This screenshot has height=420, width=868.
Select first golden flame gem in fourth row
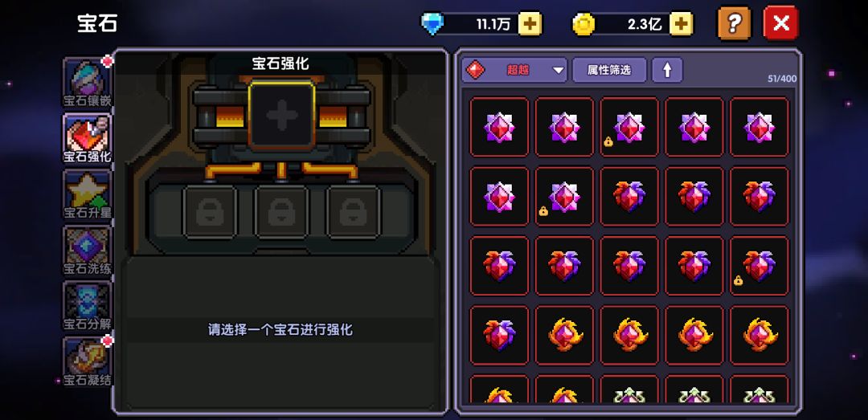[564, 336]
